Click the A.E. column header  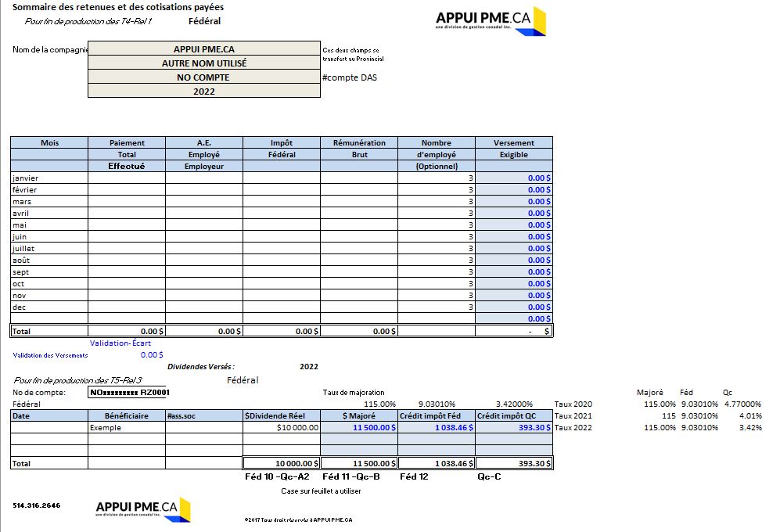click(204, 142)
